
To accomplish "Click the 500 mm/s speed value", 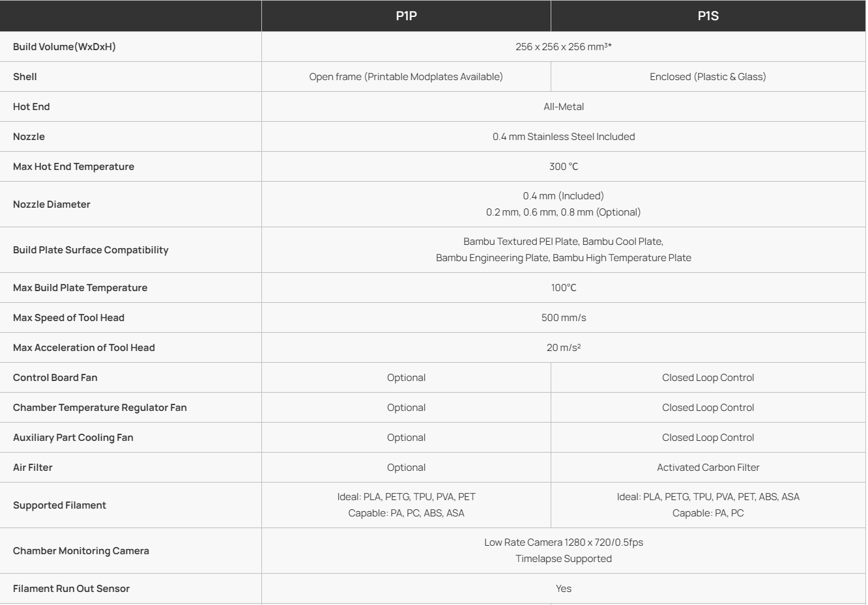I will (563, 318).
